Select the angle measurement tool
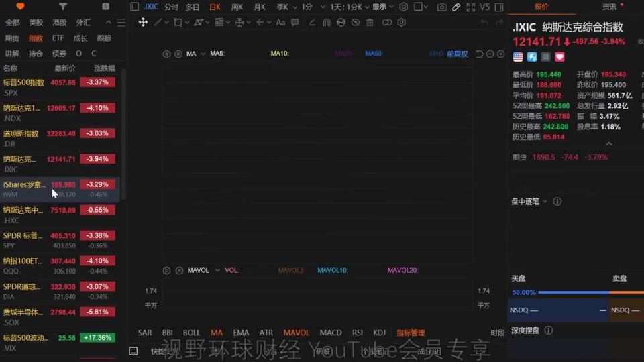Screen dimensions: 644x362 [x=312, y=23]
